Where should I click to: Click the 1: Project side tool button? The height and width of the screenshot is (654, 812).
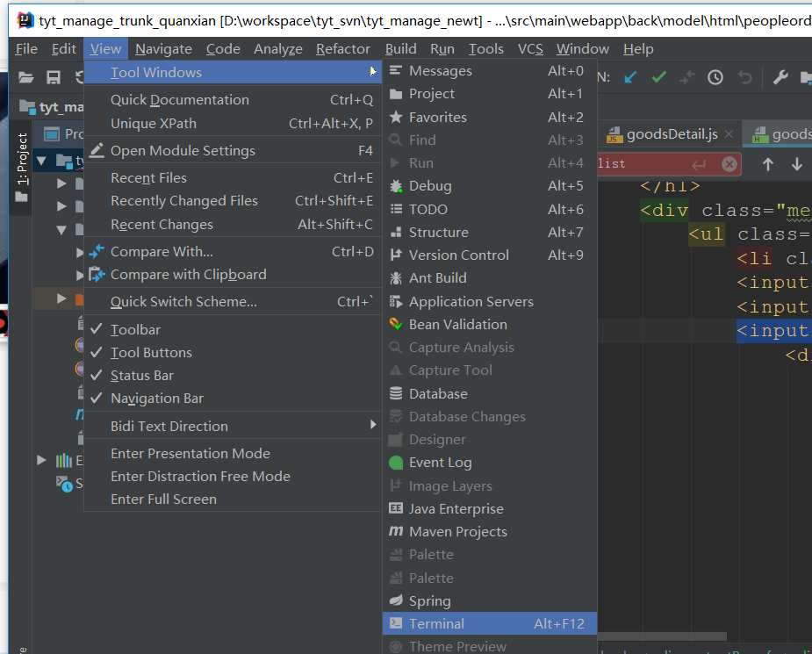click(22, 168)
